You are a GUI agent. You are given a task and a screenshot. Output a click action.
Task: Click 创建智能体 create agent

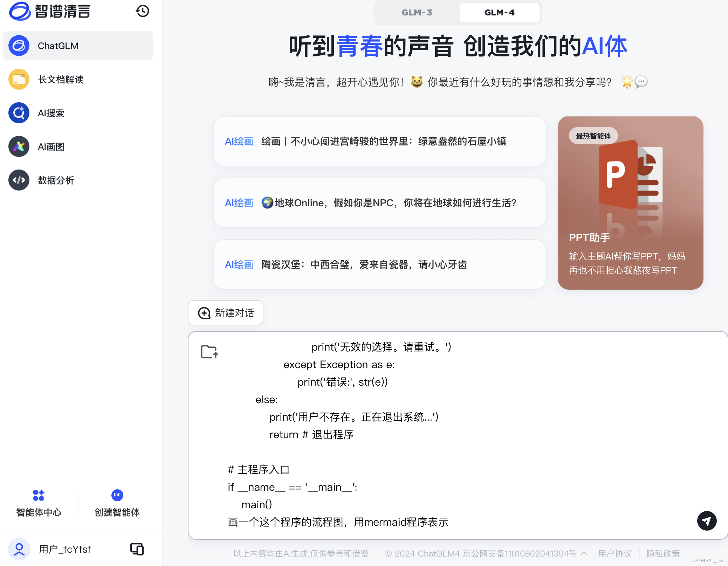point(117,503)
